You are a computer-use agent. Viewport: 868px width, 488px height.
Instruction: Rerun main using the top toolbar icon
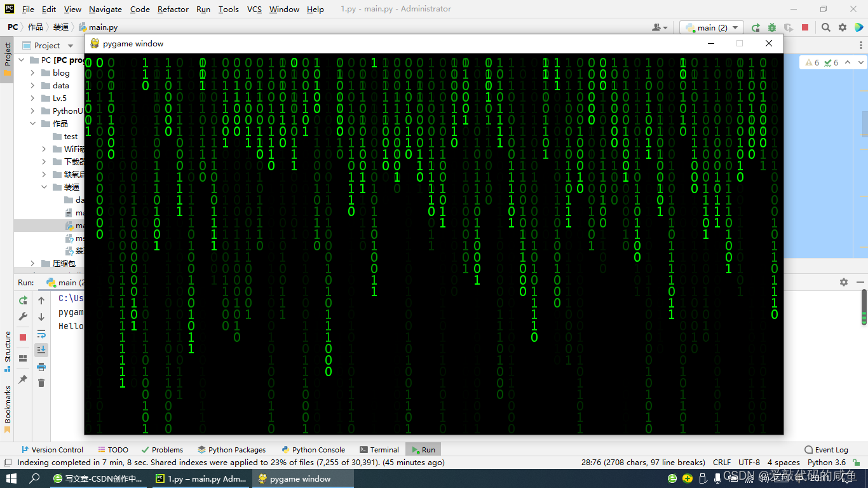756,27
